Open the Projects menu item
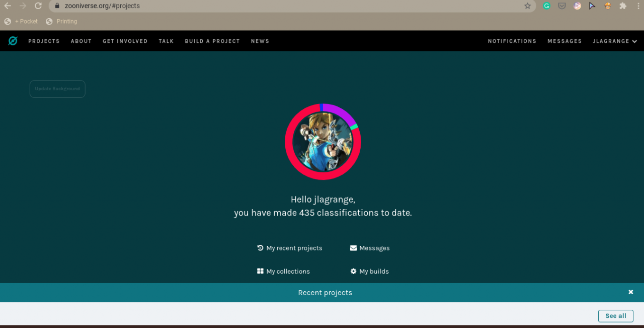The width and height of the screenshot is (644, 328). (44, 41)
